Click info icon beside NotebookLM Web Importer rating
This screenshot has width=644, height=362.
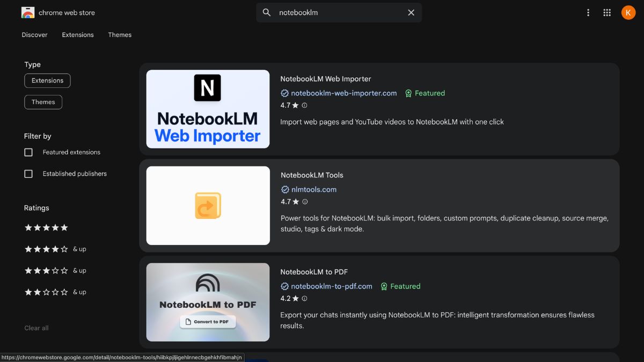pyautogui.click(x=304, y=106)
